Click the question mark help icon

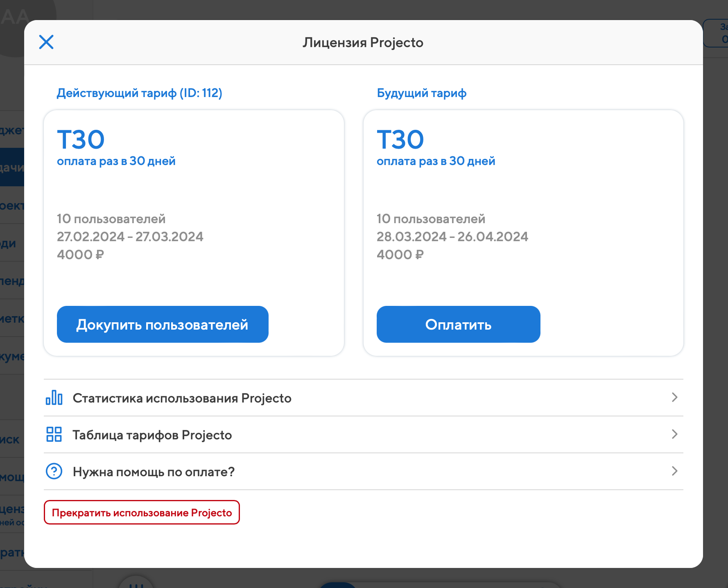(54, 471)
